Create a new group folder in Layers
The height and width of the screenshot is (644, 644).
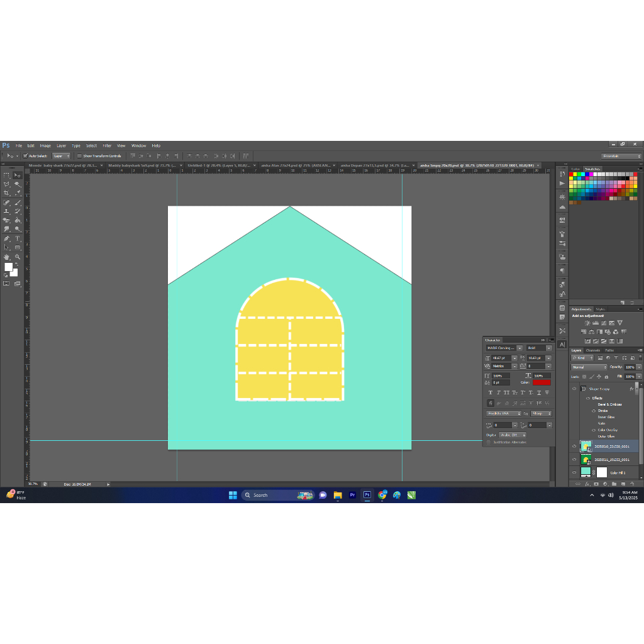(614, 484)
